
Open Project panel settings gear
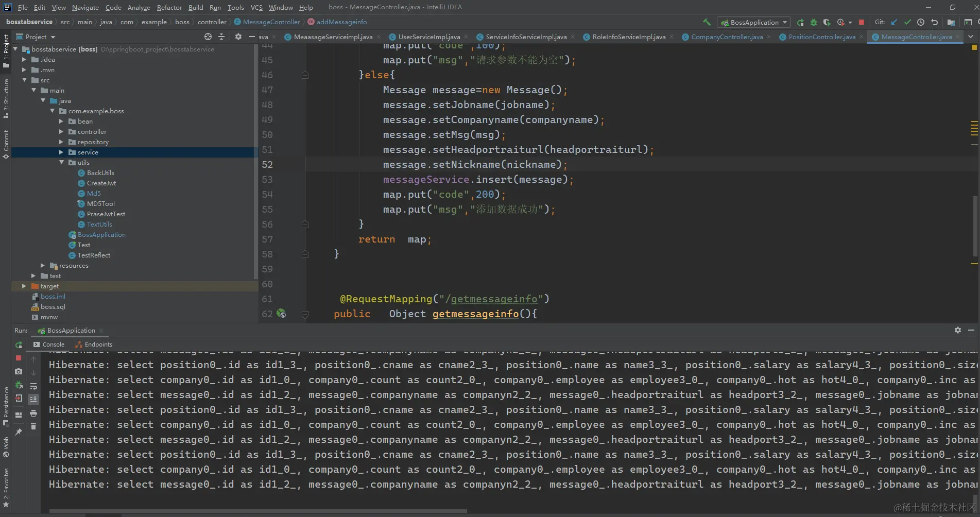click(x=238, y=37)
